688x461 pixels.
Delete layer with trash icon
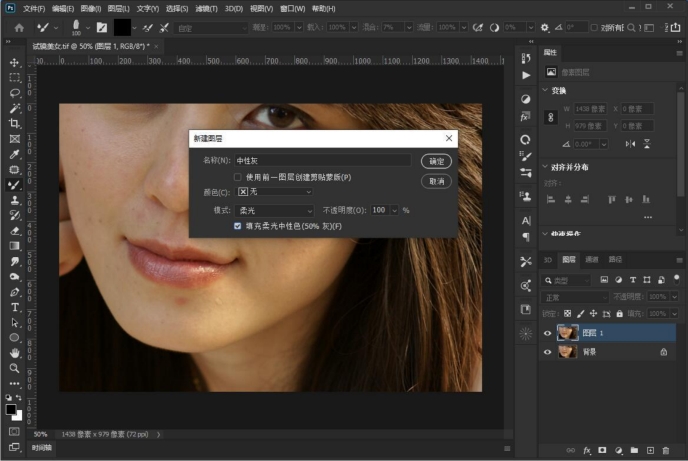(x=666, y=450)
